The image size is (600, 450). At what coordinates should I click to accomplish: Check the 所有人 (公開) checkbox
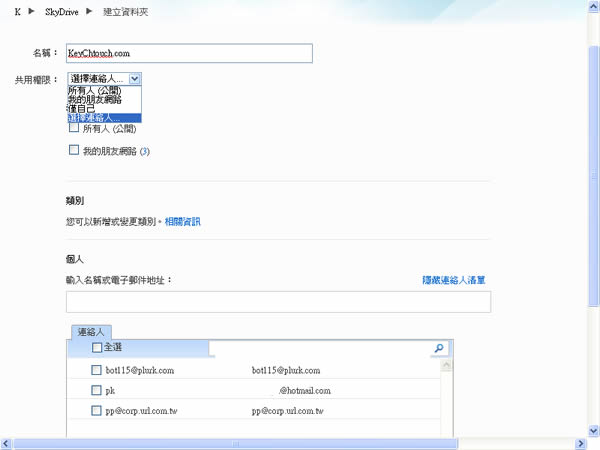[x=74, y=128]
